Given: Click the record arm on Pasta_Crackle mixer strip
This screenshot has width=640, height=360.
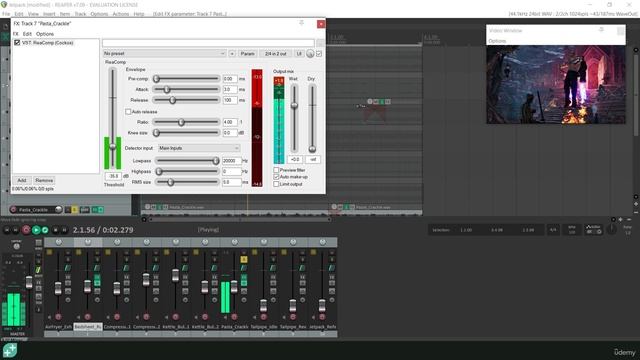Looking at the screenshot, I should click(234, 317).
